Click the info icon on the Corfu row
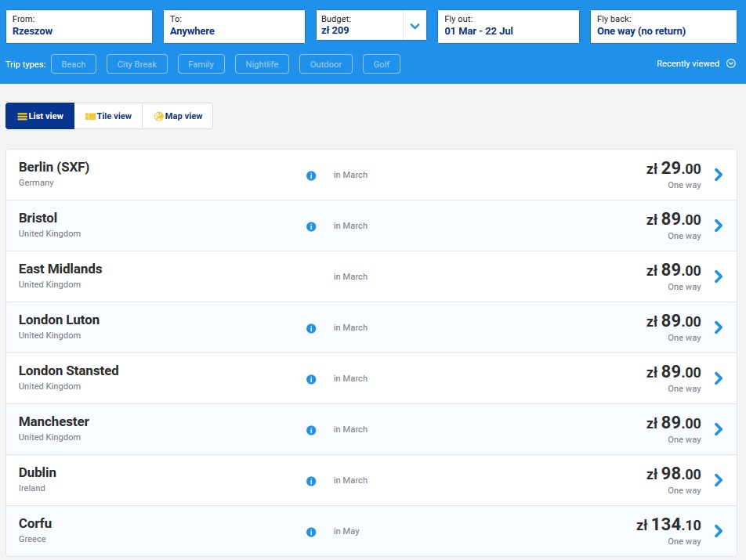Viewport: 746px width, 560px height. click(x=311, y=532)
